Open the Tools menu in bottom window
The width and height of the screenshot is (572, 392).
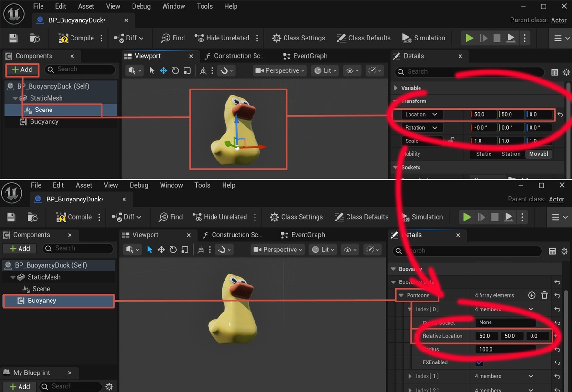click(203, 185)
